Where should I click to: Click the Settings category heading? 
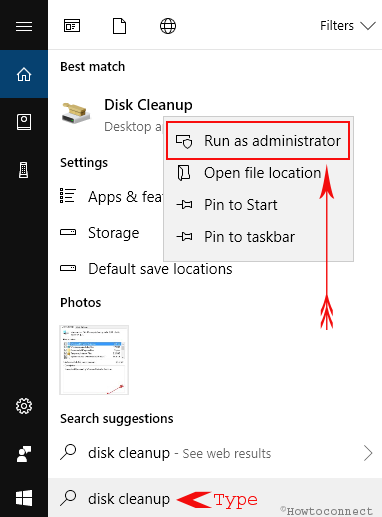[84, 163]
